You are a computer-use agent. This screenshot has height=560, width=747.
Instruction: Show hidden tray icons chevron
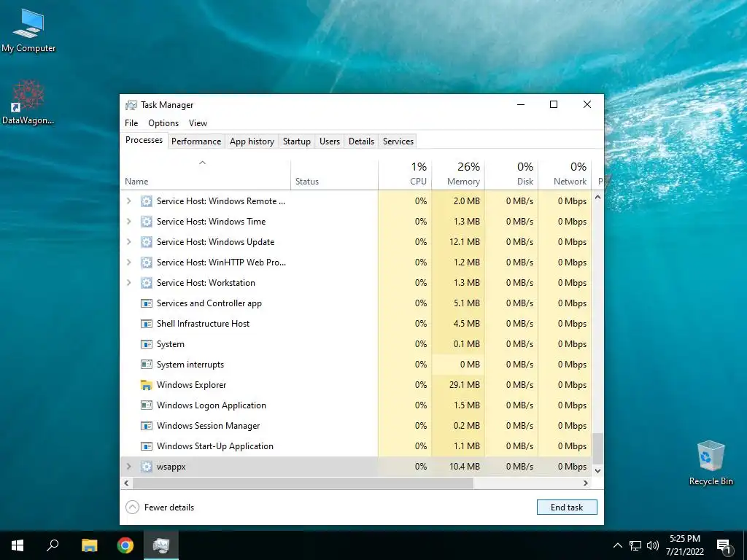[617, 545]
